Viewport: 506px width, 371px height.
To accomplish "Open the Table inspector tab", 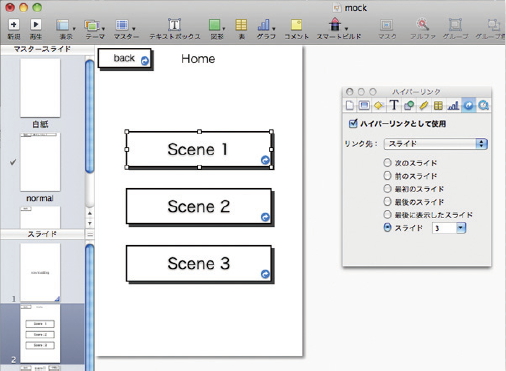I will pos(438,106).
